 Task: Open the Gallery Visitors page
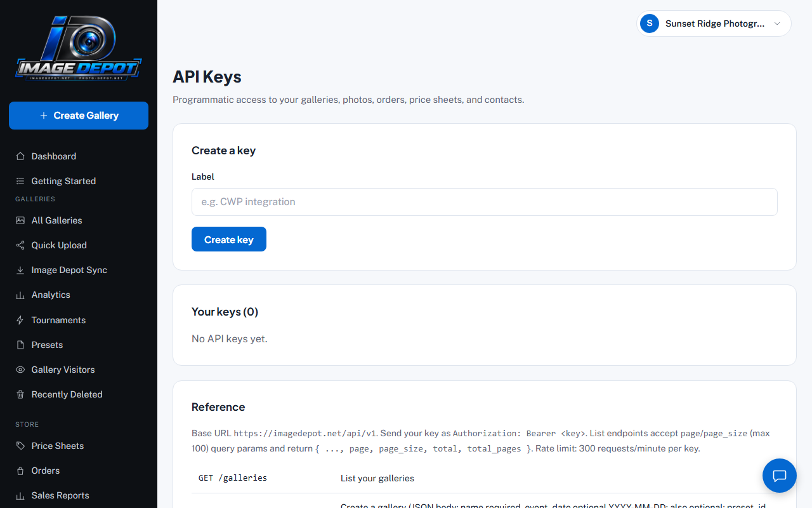tap(79, 370)
